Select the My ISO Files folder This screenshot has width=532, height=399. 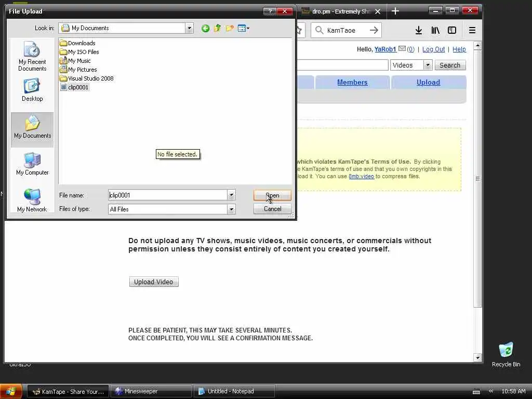79,52
